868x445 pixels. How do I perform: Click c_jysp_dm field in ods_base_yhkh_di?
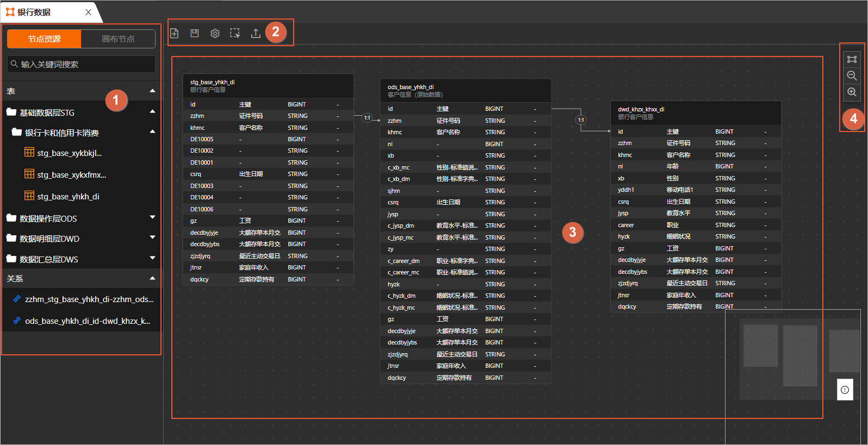(466, 225)
